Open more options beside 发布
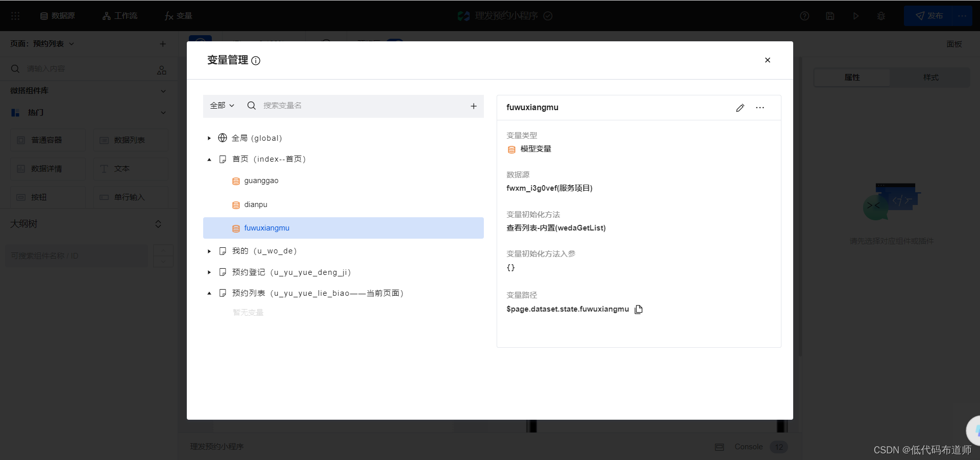 pyautogui.click(x=962, y=16)
